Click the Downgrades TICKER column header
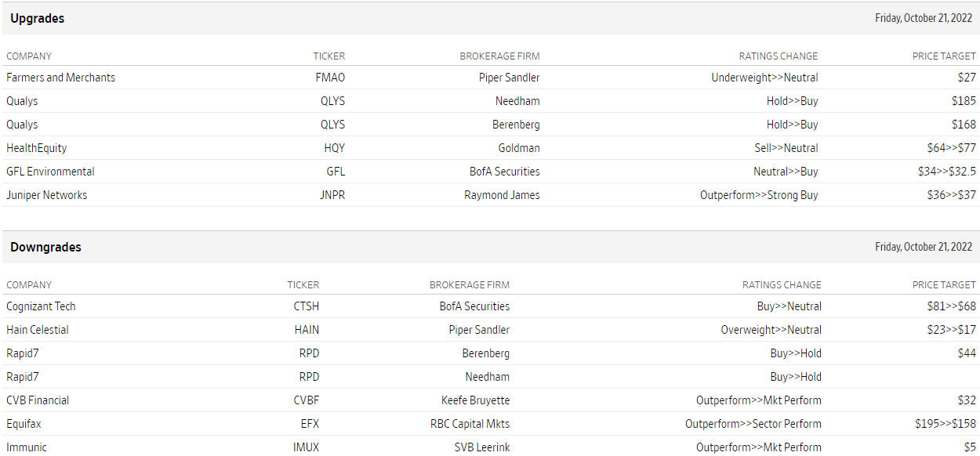Image resolution: width=980 pixels, height=456 pixels. click(303, 285)
